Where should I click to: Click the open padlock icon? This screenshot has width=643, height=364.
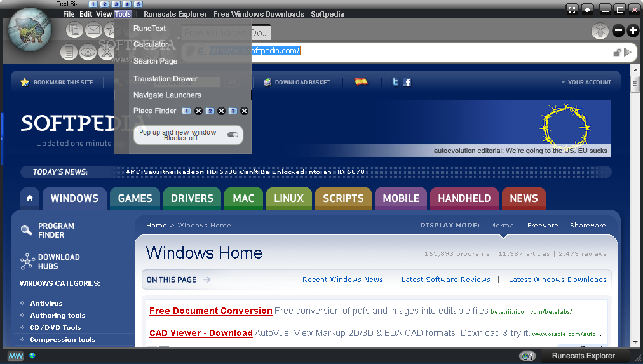pyautogui.click(x=617, y=52)
